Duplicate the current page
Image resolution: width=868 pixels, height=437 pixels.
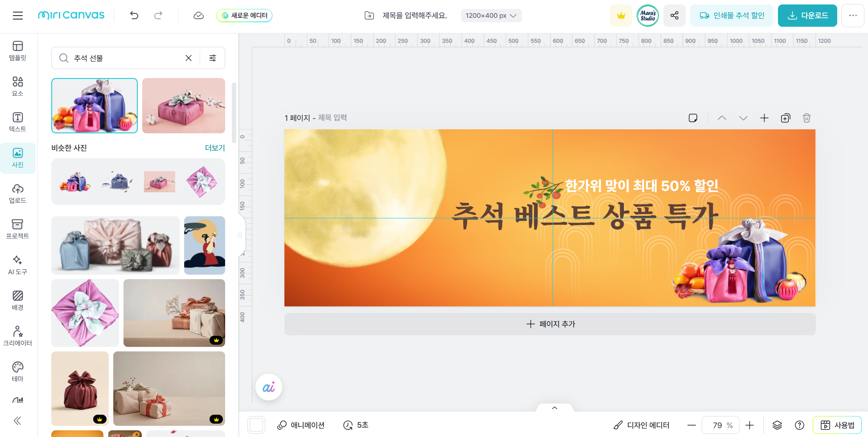786,118
